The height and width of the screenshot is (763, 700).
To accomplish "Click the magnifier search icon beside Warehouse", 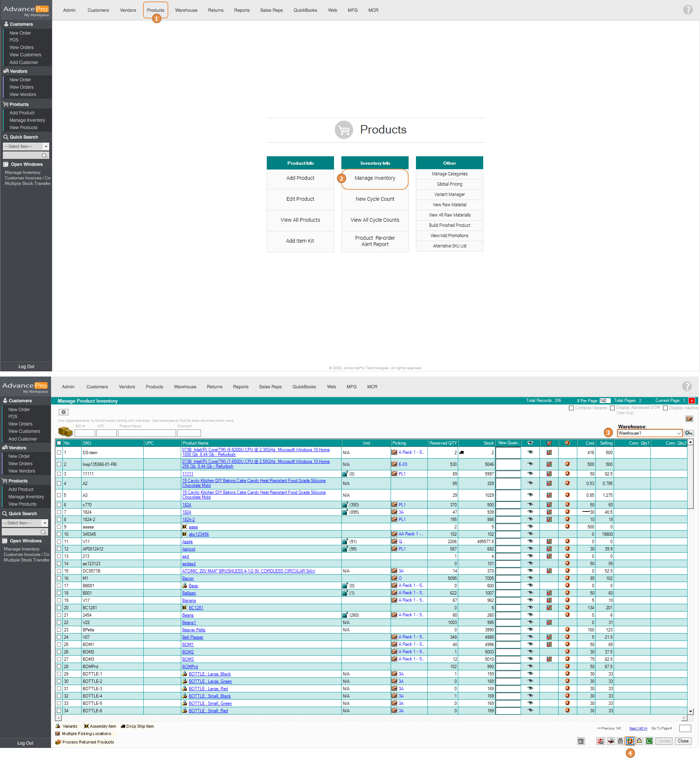I will [689, 433].
